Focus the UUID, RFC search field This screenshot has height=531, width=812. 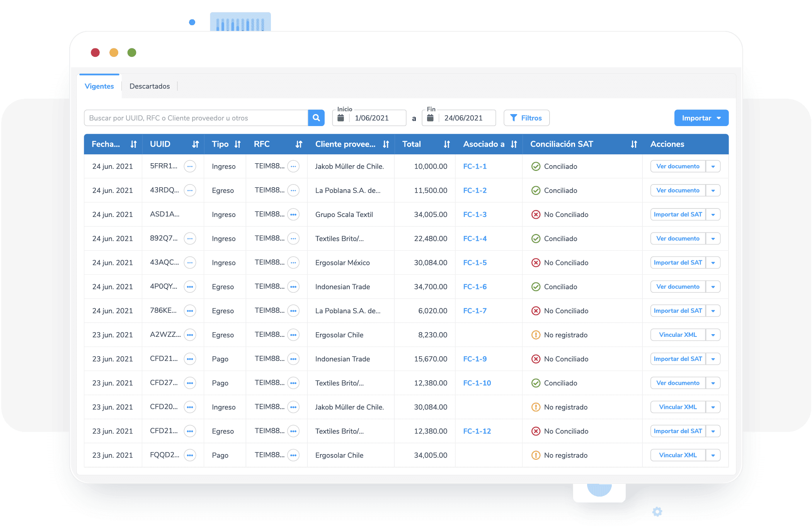(x=196, y=118)
